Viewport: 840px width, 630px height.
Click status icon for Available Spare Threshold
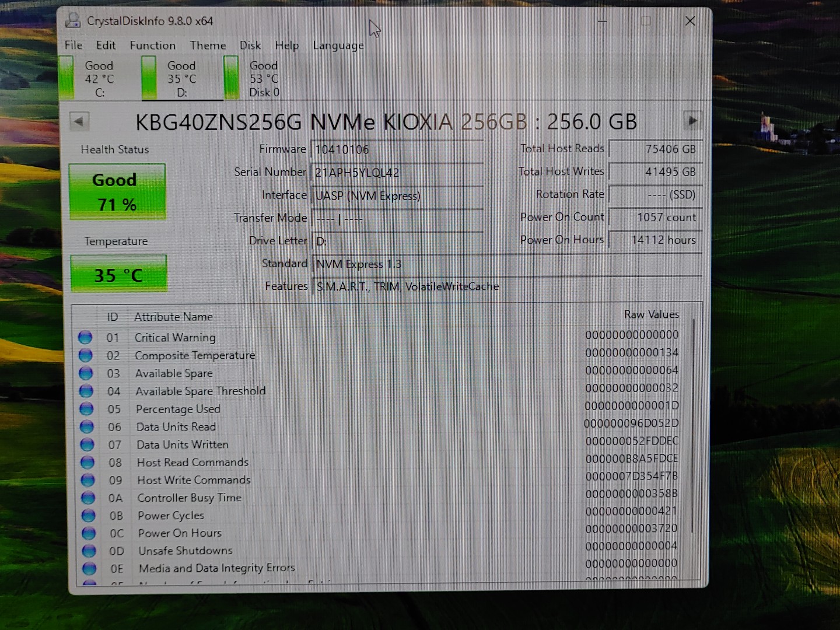click(x=86, y=391)
